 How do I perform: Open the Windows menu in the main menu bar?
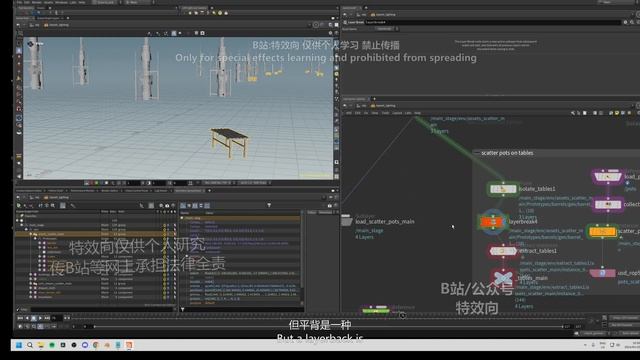61,2
